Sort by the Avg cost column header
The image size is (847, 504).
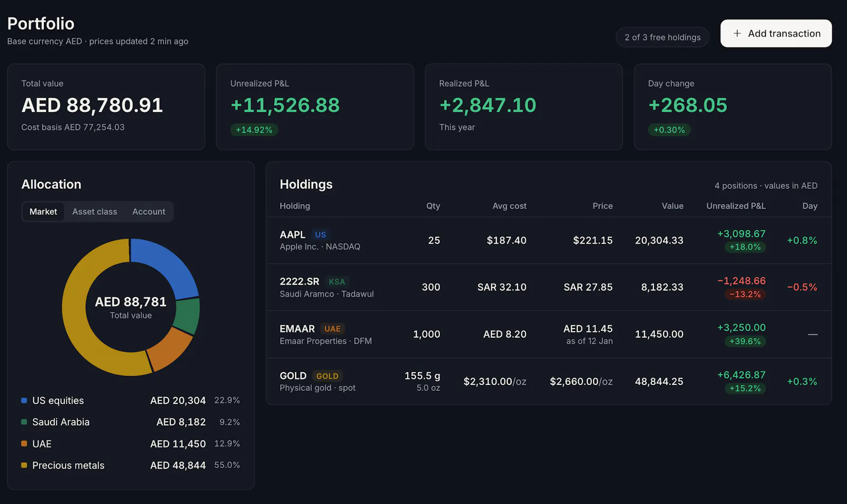click(509, 206)
